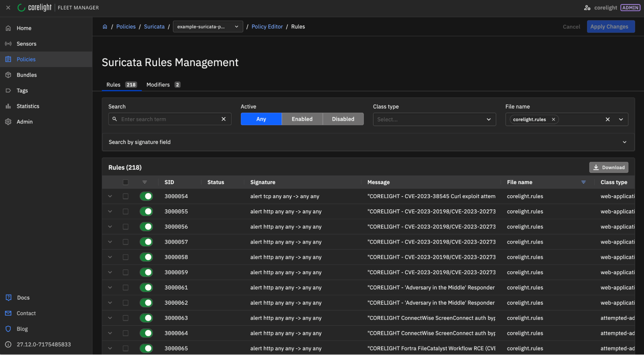Open Sensors from the sidebar
The image size is (644, 355).
pyautogui.click(x=26, y=44)
